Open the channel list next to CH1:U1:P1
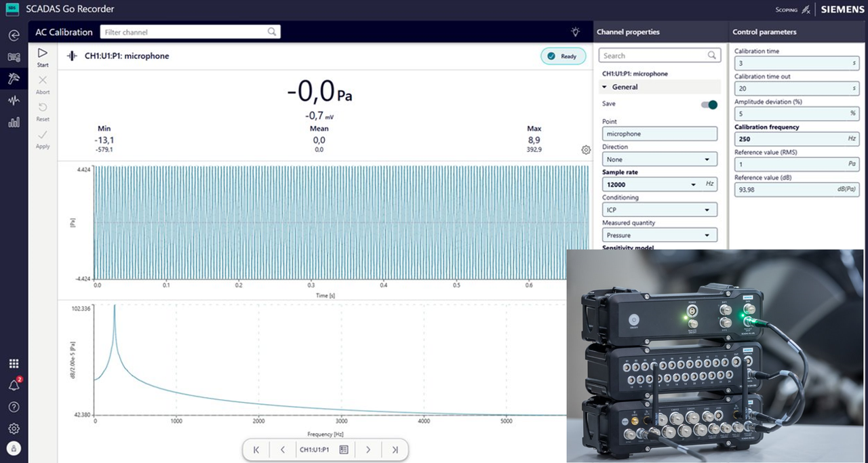 coord(343,449)
